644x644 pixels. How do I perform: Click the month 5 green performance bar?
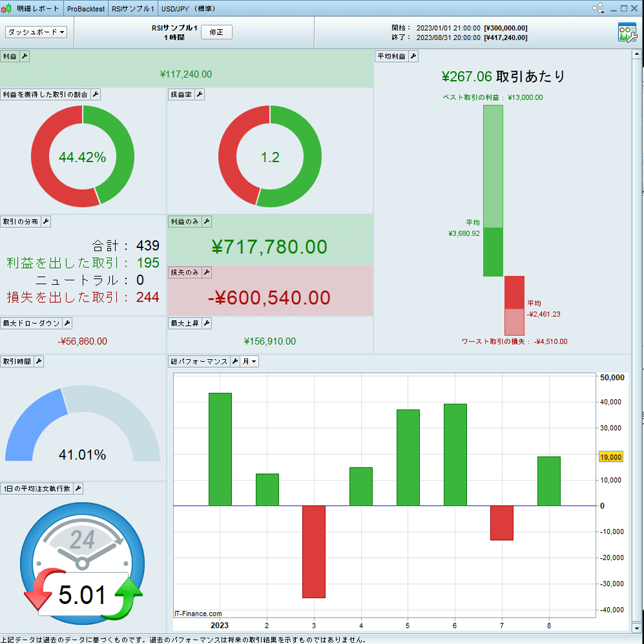tap(408, 457)
